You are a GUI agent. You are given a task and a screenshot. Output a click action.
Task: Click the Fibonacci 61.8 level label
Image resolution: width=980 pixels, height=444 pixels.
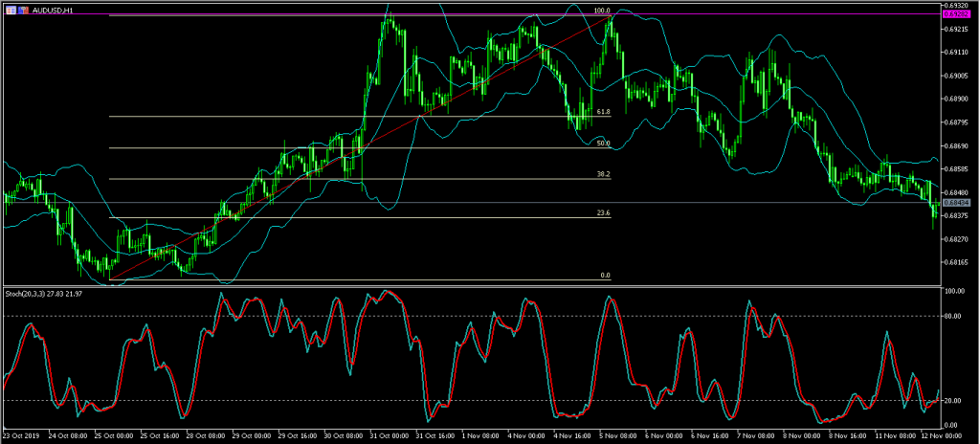(602, 112)
